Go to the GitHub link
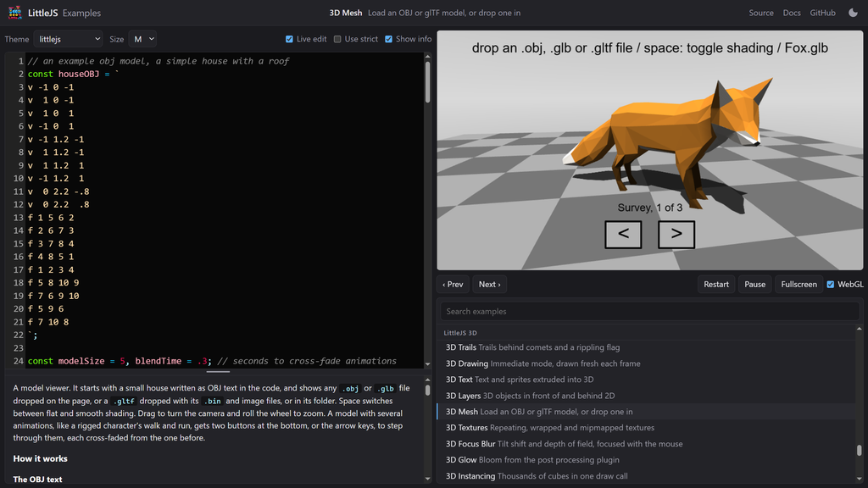868x488 pixels. point(822,13)
